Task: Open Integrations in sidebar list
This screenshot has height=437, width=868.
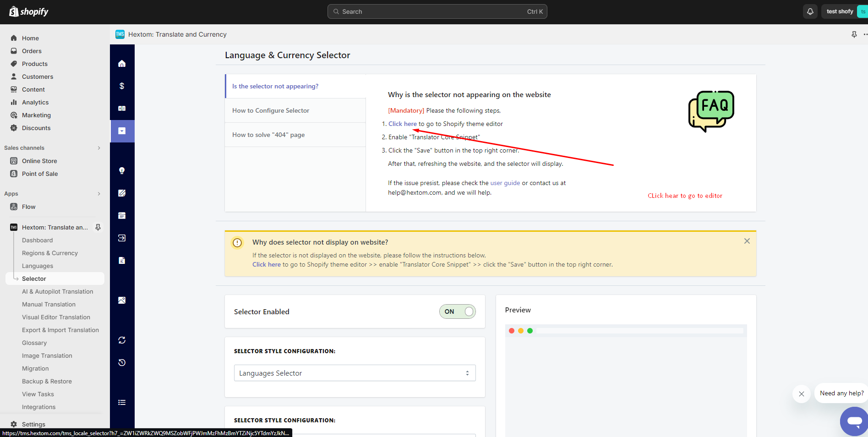Action: (x=38, y=407)
